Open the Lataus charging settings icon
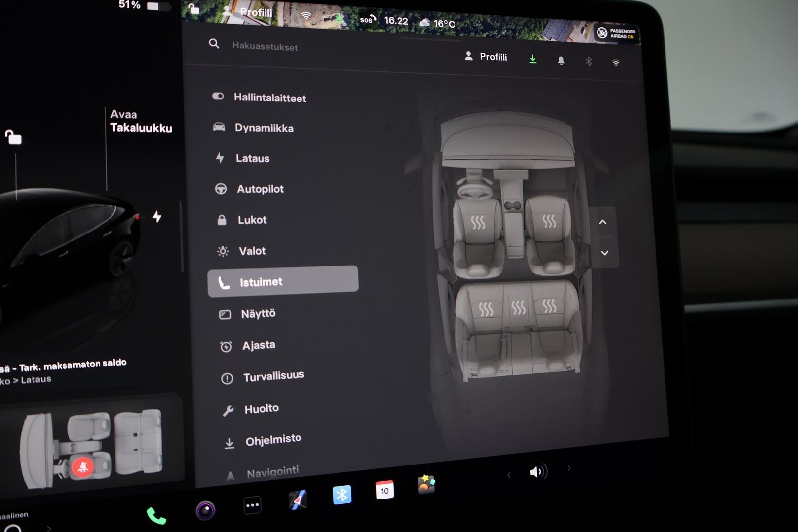 coord(220,157)
